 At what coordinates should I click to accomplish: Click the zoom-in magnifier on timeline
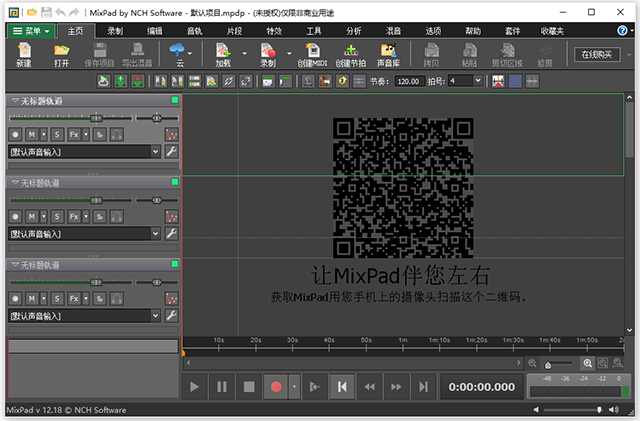coord(588,363)
